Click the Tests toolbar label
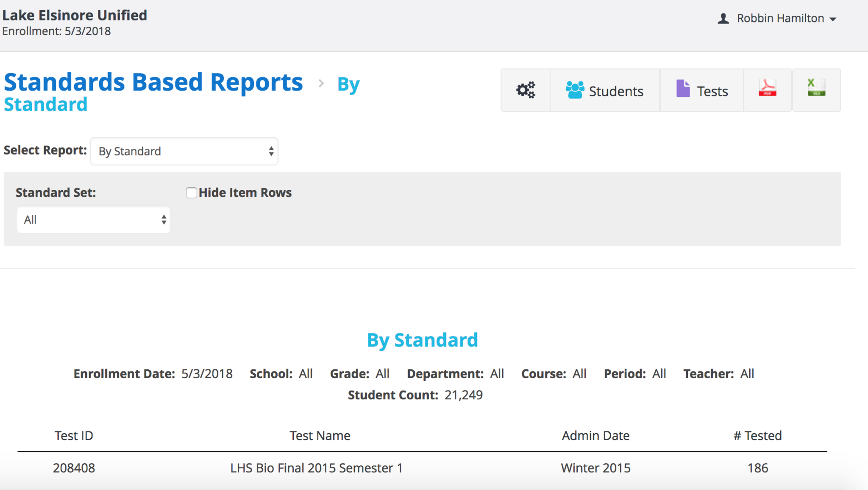This screenshot has height=490, width=868. (712, 91)
